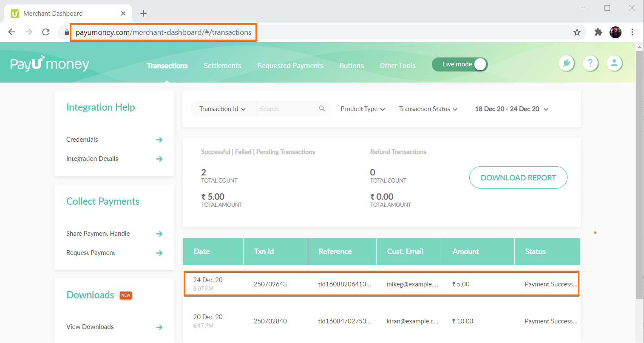The image size is (644, 343).
Task: Click the search magnifier icon
Action: click(x=322, y=109)
